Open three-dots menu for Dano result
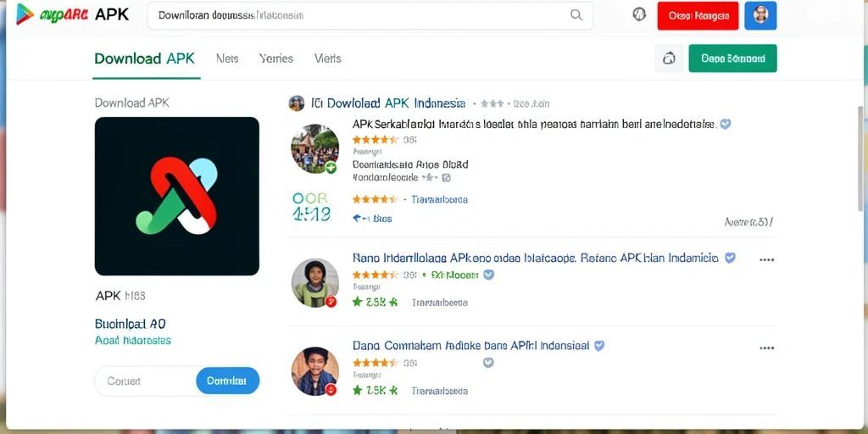This screenshot has height=434, width=868. tap(766, 348)
